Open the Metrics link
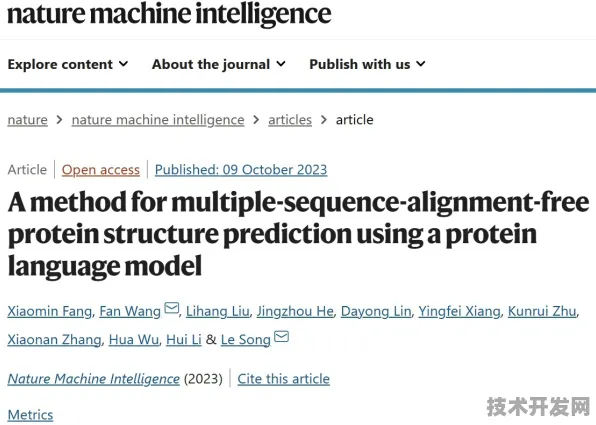 (30, 415)
